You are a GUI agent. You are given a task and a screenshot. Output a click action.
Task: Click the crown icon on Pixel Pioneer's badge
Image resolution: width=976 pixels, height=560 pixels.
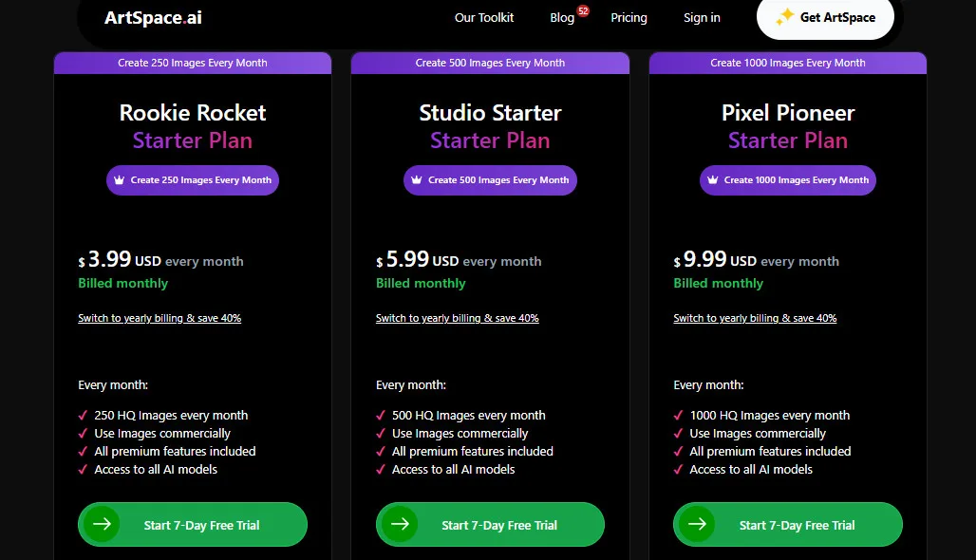coord(712,180)
